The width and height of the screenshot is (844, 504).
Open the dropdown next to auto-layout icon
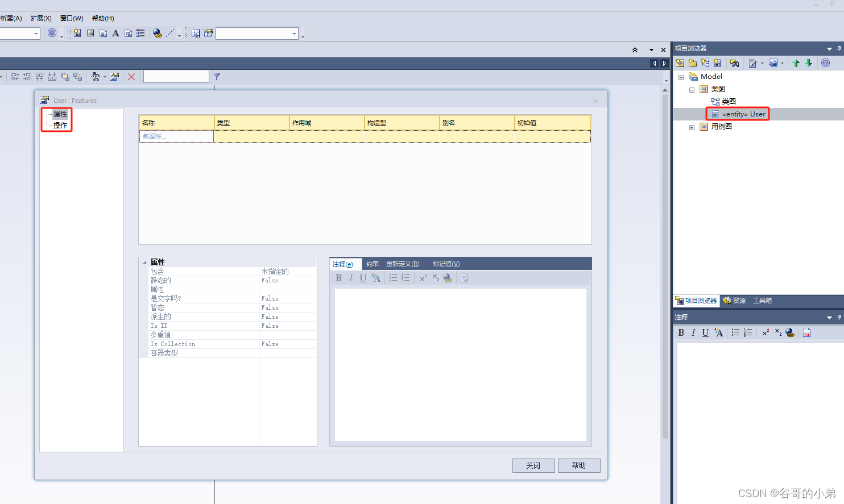point(105,77)
